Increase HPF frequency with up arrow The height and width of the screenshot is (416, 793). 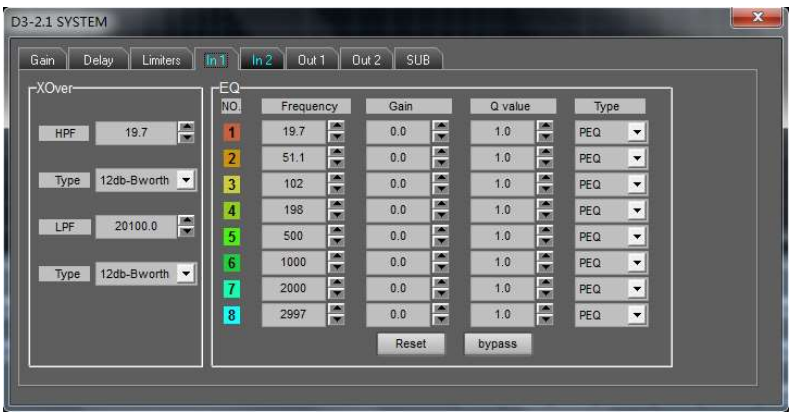coord(185,124)
